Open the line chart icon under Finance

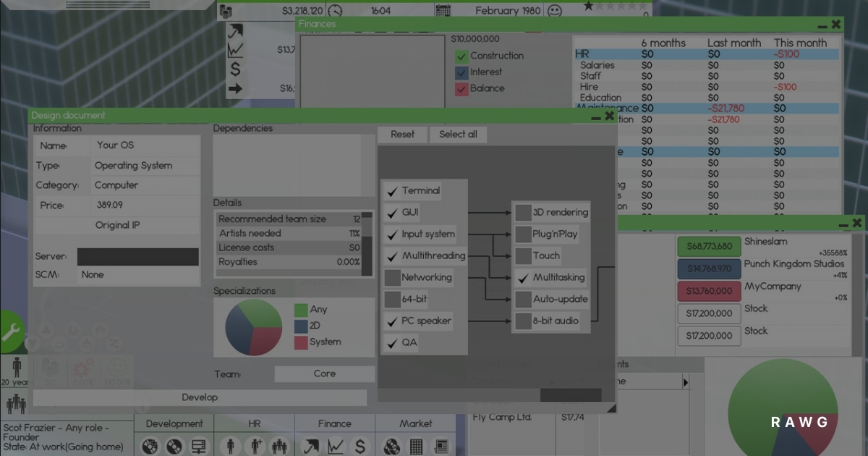coord(335,447)
